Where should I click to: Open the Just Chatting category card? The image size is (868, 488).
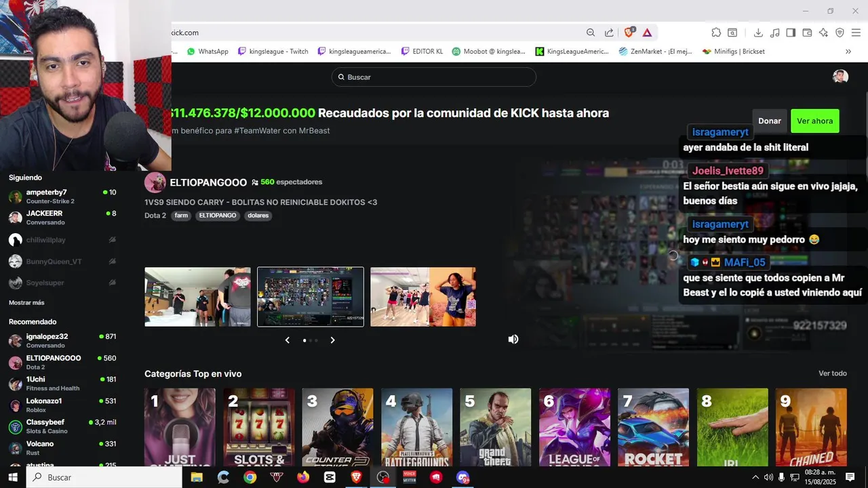click(180, 427)
